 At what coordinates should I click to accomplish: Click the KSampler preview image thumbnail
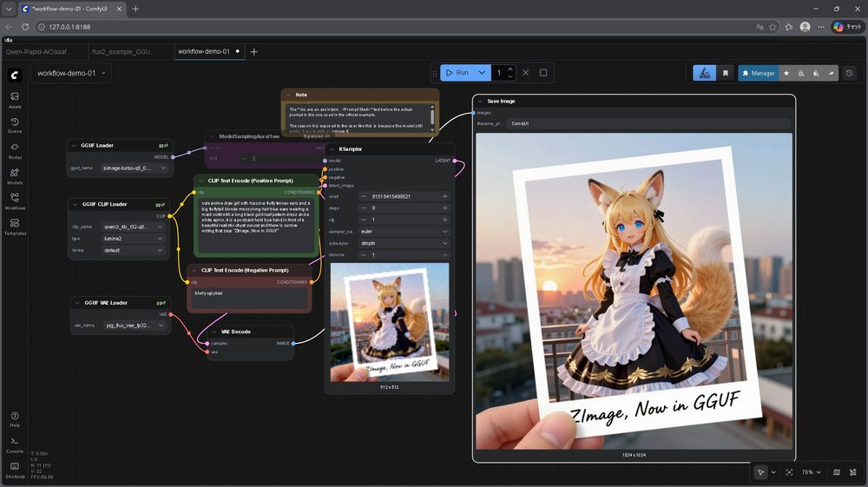tap(390, 322)
